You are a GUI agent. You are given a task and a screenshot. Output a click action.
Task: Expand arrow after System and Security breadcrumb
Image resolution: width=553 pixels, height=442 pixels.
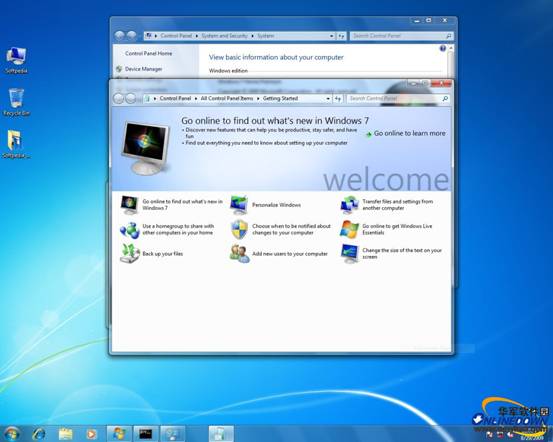pos(253,36)
